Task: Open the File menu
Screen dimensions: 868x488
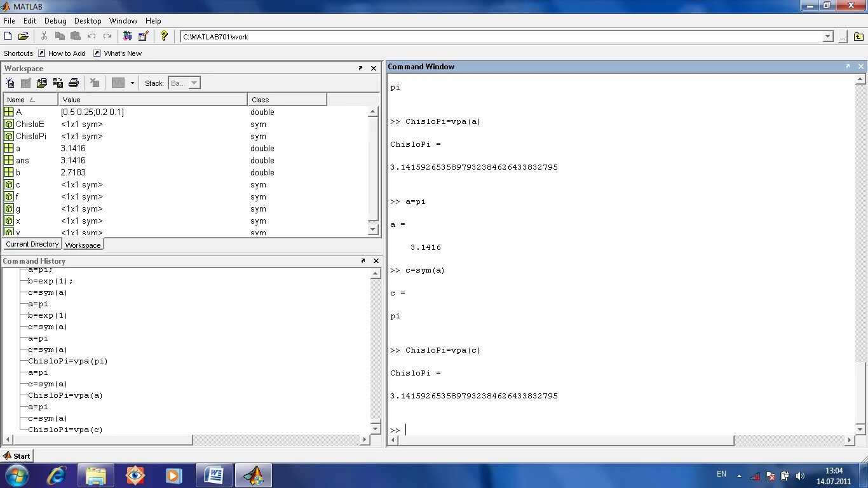Action: (x=10, y=21)
